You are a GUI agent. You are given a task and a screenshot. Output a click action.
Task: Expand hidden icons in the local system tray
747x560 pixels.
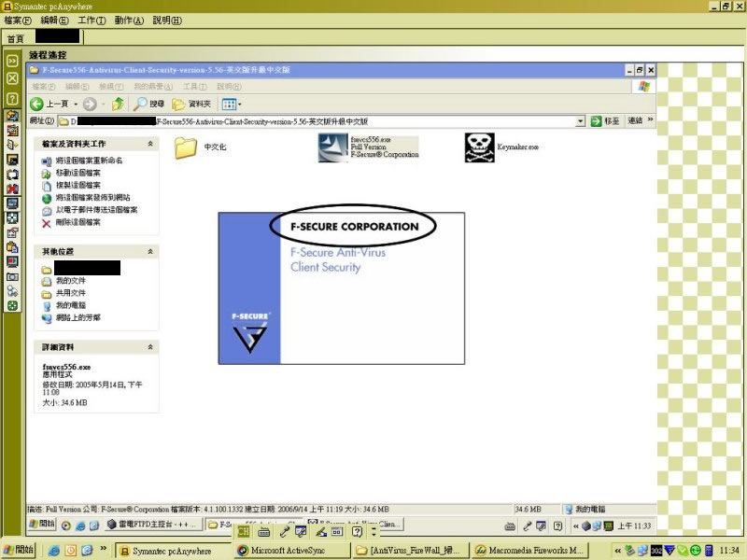coord(618,551)
